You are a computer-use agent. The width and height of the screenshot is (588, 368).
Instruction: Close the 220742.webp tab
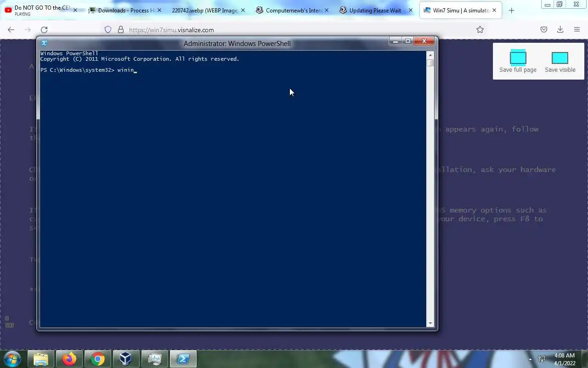point(243,10)
